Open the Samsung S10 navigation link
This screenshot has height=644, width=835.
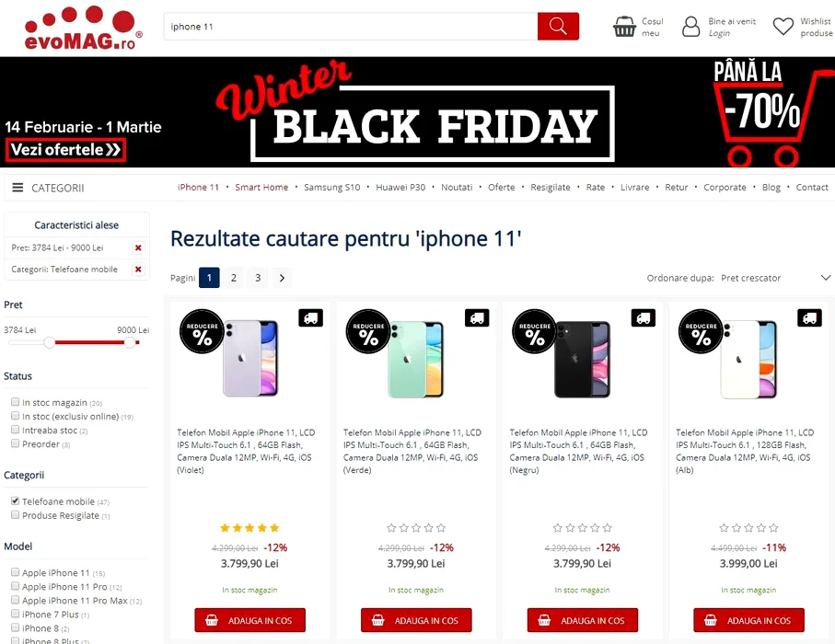pos(331,188)
